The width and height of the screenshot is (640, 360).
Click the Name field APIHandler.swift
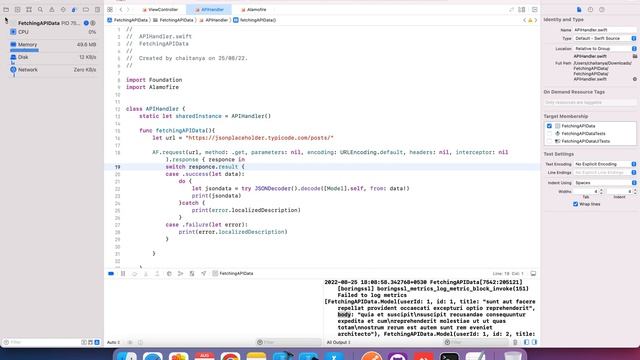tap(605, 30)
